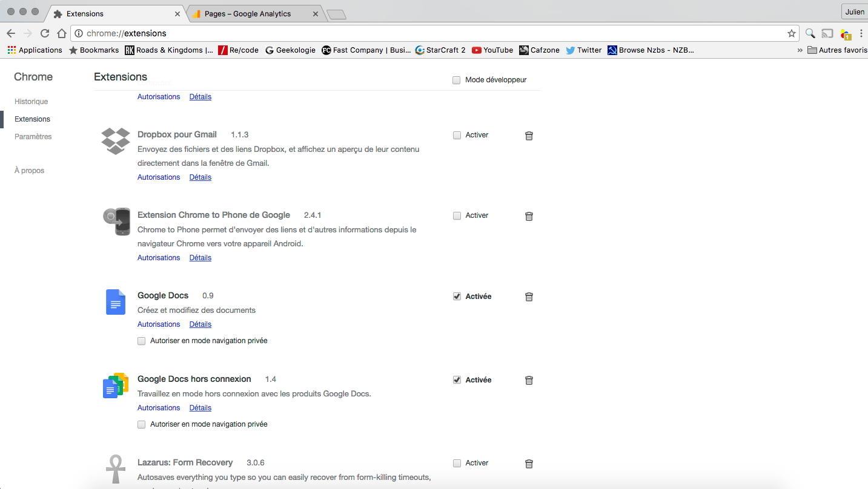Image resolution: width=868 pixels, height=489 pixels.
Task: Open the Bookmarks folder in the bookmarks bar
Action: pyautogui.click(x=94, y=50)
